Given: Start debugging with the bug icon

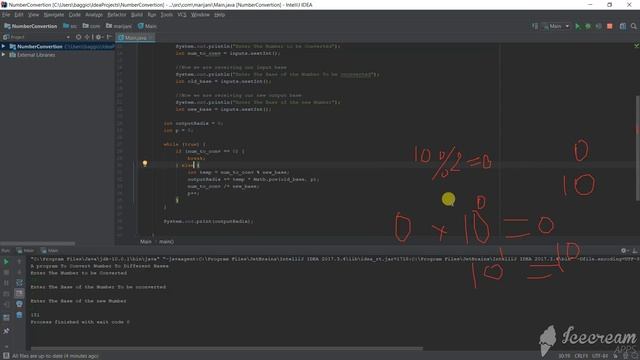Looking at the screenshot, I should [588, 26].
